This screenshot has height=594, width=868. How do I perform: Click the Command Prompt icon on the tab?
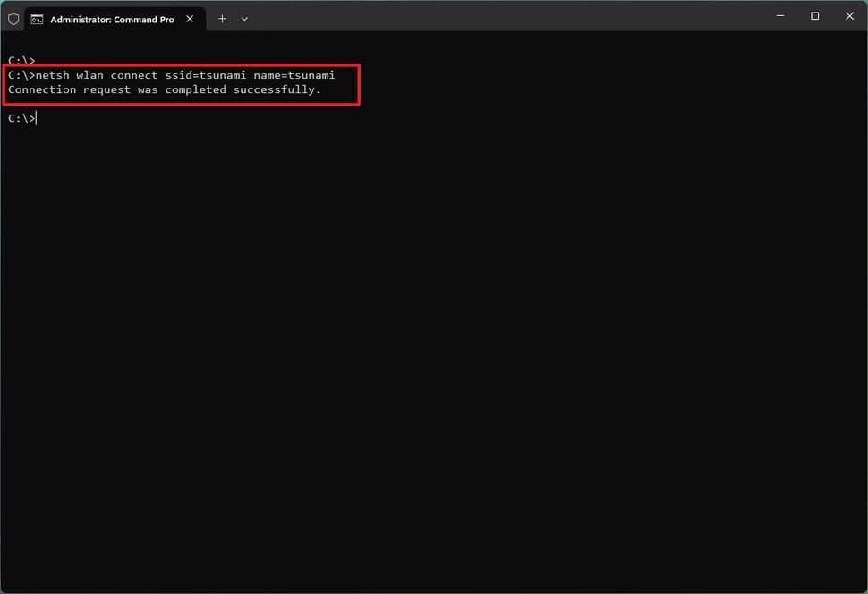point(36,18)
